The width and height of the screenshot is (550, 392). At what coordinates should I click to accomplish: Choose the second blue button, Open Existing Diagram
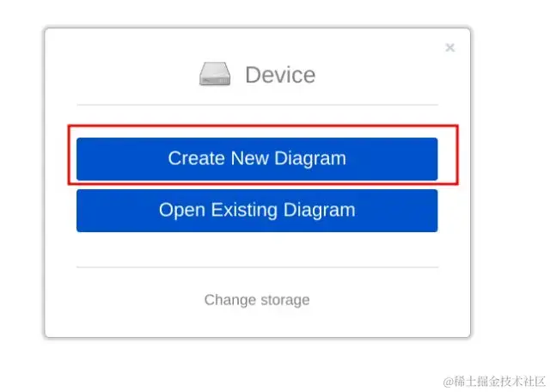click(x=256, y=211)
